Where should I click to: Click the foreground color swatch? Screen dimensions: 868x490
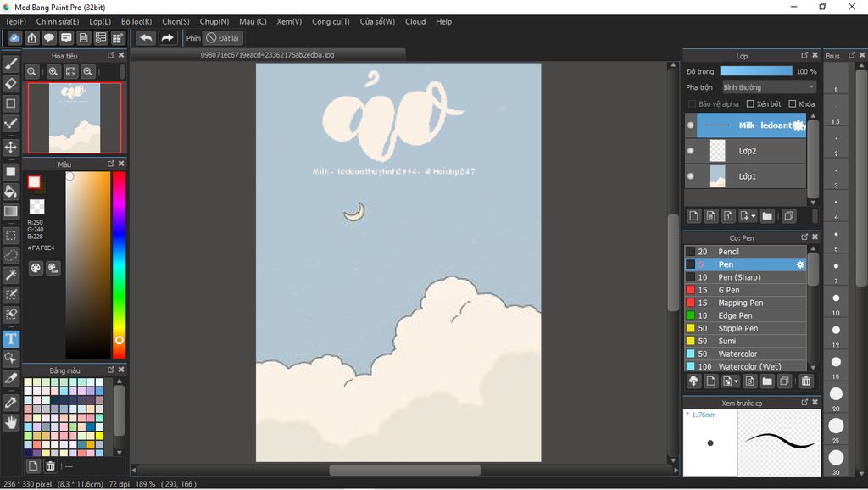pos(34,182)
